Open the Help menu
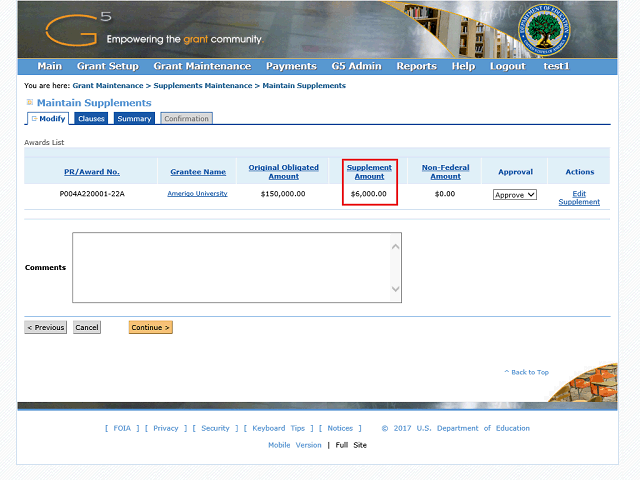 463,66
